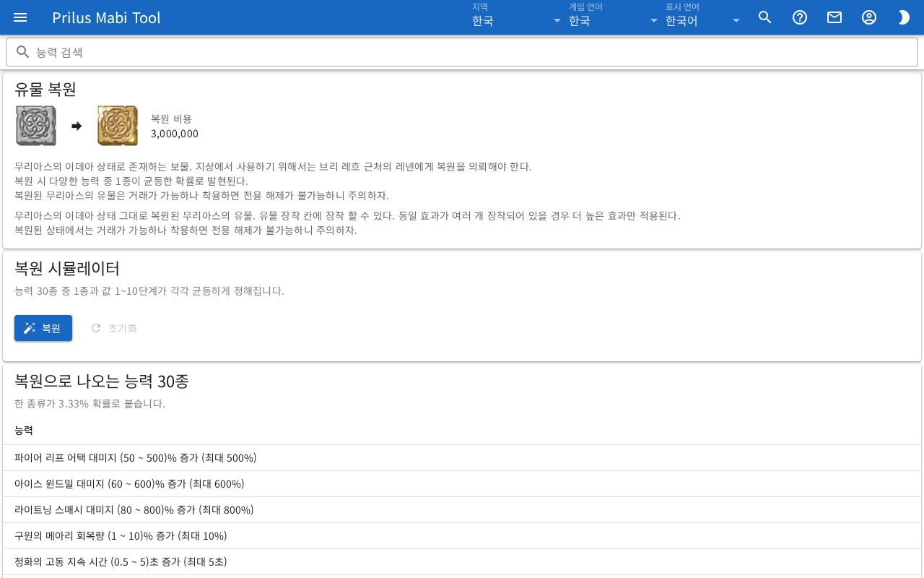Image resolution: width=924 pixels, height=578 pixels.
Task: Click the 복원 restore button
Action: (x=43, y=328)
